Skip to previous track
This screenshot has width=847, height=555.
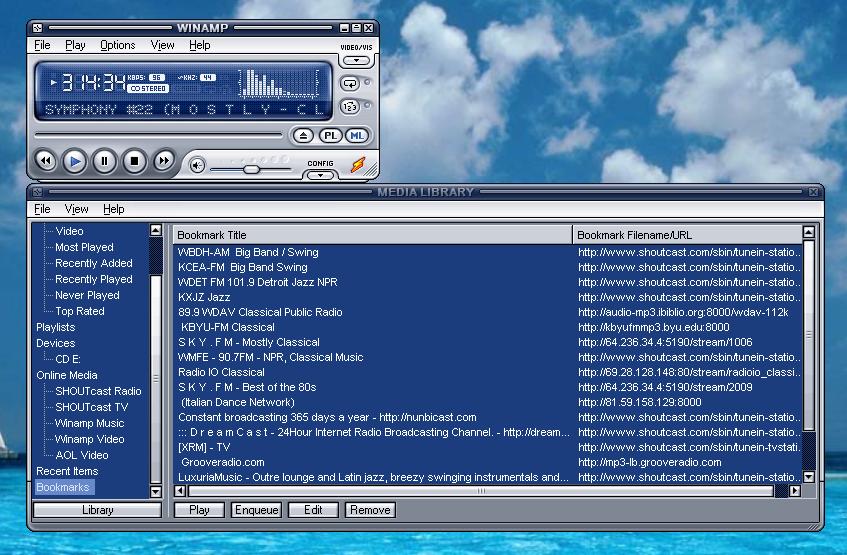tap(45, 160)
